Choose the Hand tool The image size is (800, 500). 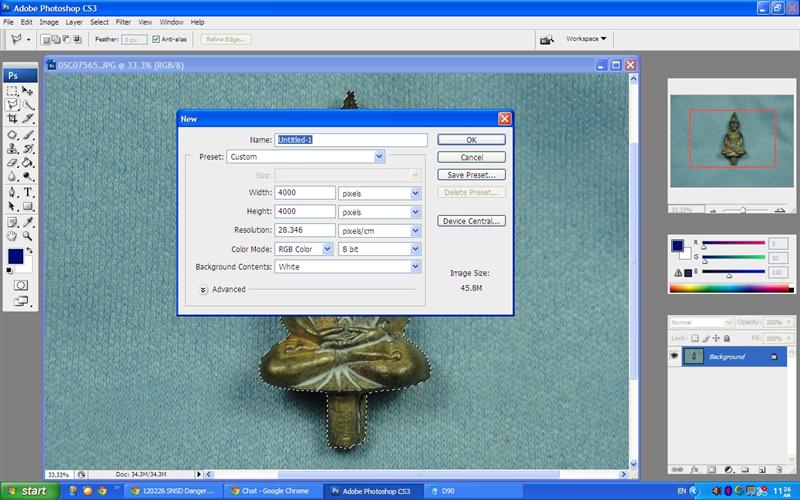(x=12, y=236)
